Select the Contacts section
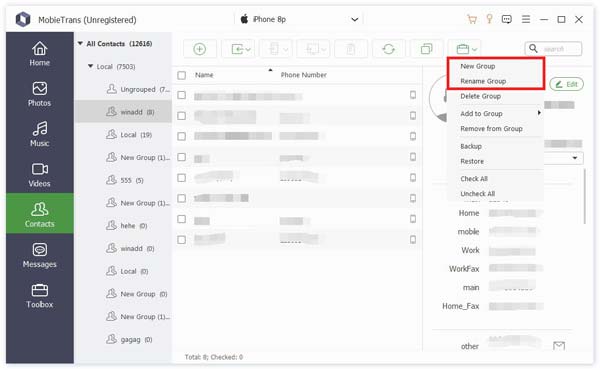 coord(39,214)
